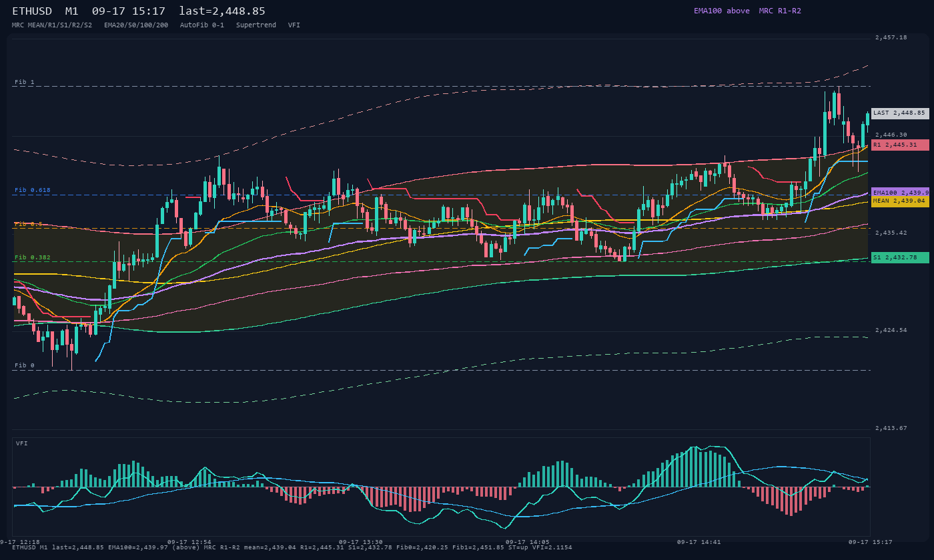The height and width of the screenshot is (560, 934).
Task: Click the EMA100 price tag on axis
Action: click(900, 192)
